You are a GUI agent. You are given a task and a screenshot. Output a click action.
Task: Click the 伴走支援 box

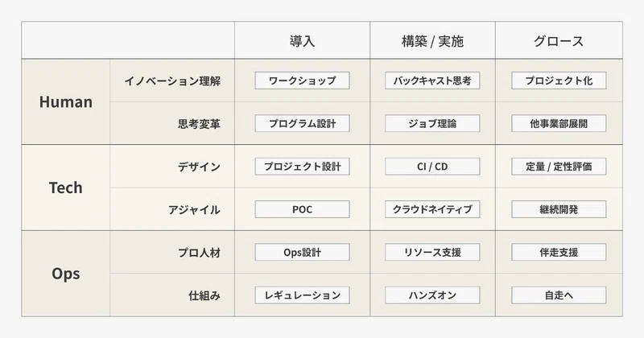(559, 252)
